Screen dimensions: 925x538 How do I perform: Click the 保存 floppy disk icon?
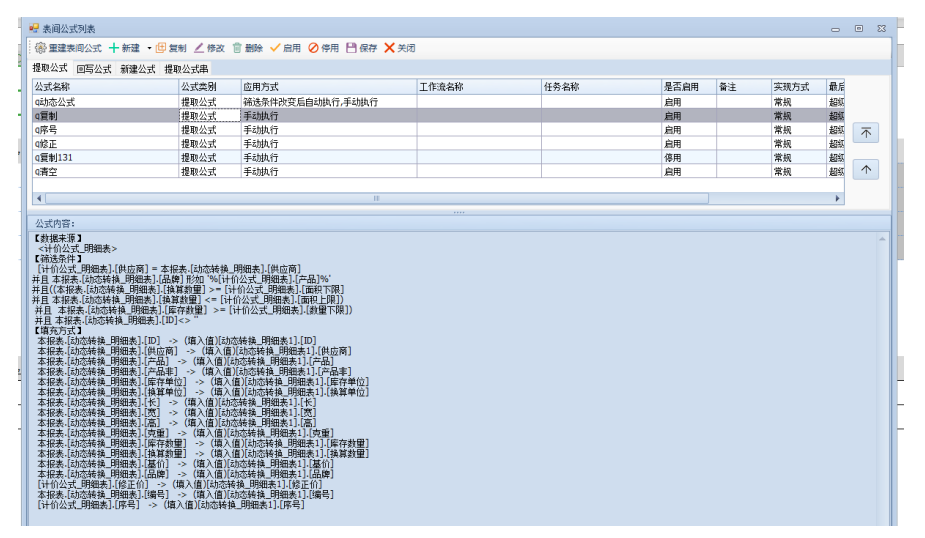(x=351, y=48)
